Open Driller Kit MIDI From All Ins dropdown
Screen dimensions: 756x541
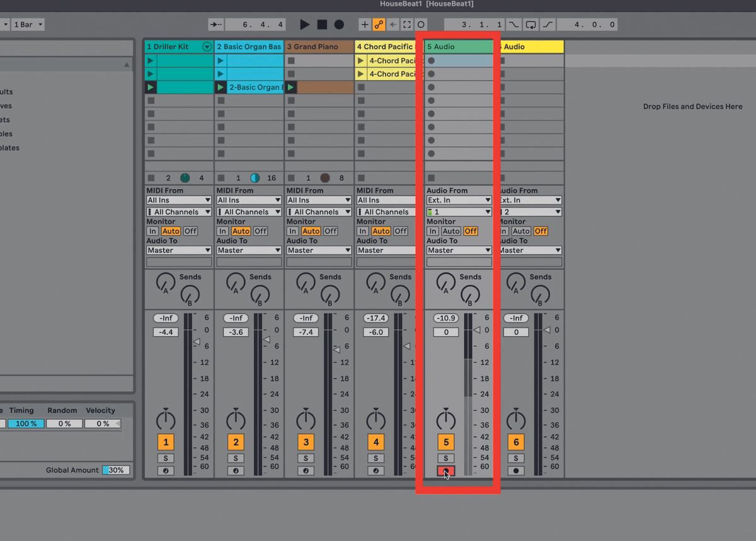[179, 200]
